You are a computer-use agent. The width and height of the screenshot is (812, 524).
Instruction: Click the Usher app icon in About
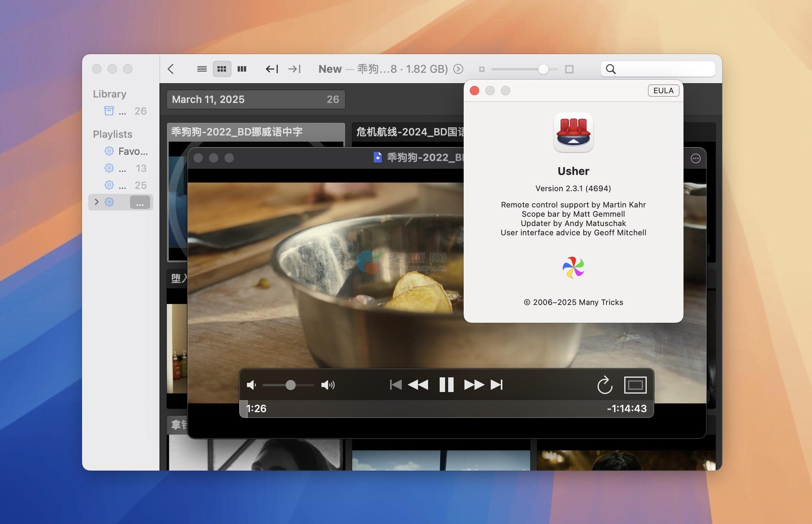(573, 132)
